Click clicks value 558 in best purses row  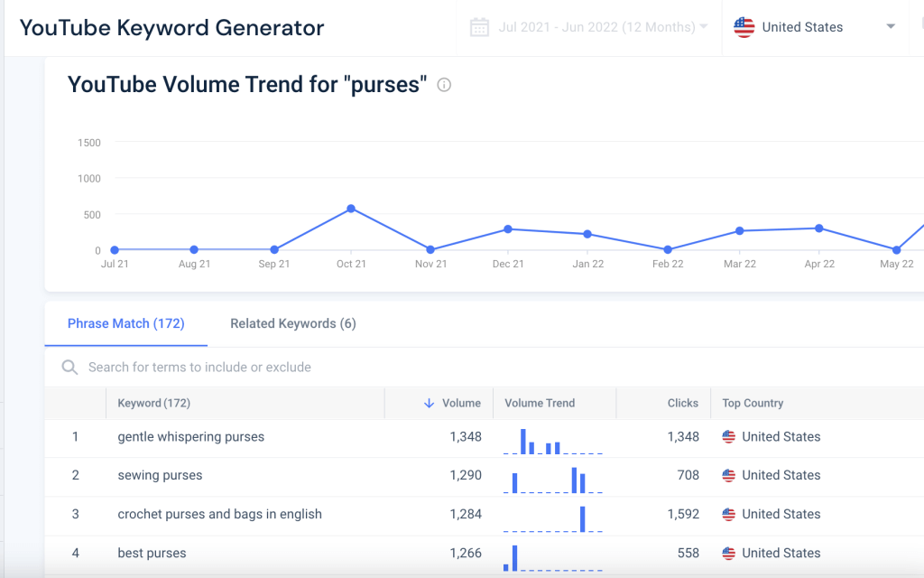688,554
